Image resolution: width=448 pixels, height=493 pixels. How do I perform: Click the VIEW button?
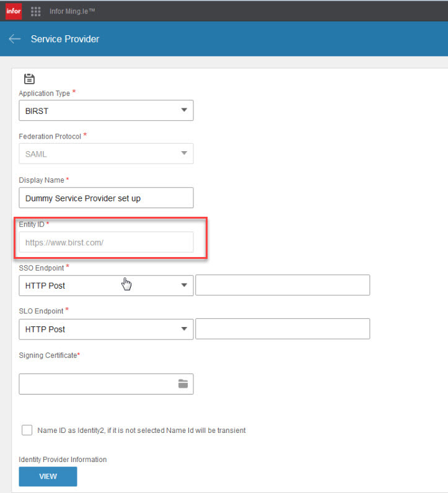[x=48, y=476]
